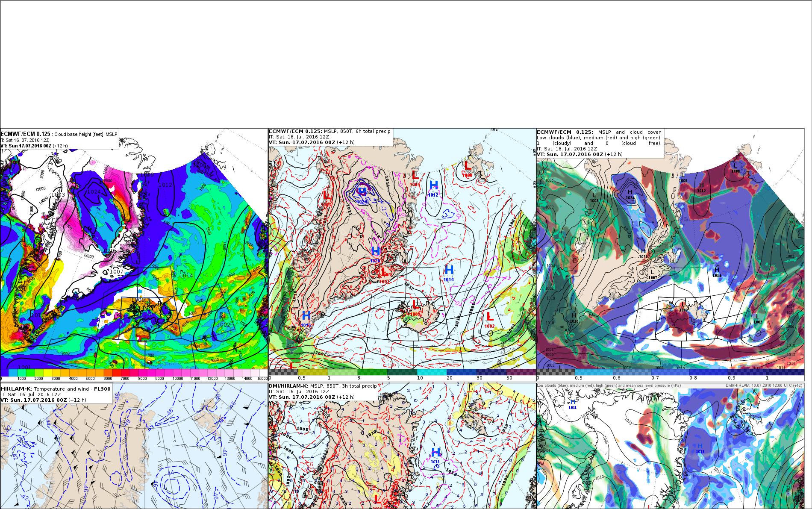This screenshot has width=812, height=509.
Task: Click the 1002 pressure label in cloud base map
Action: [x=224, y=325]
